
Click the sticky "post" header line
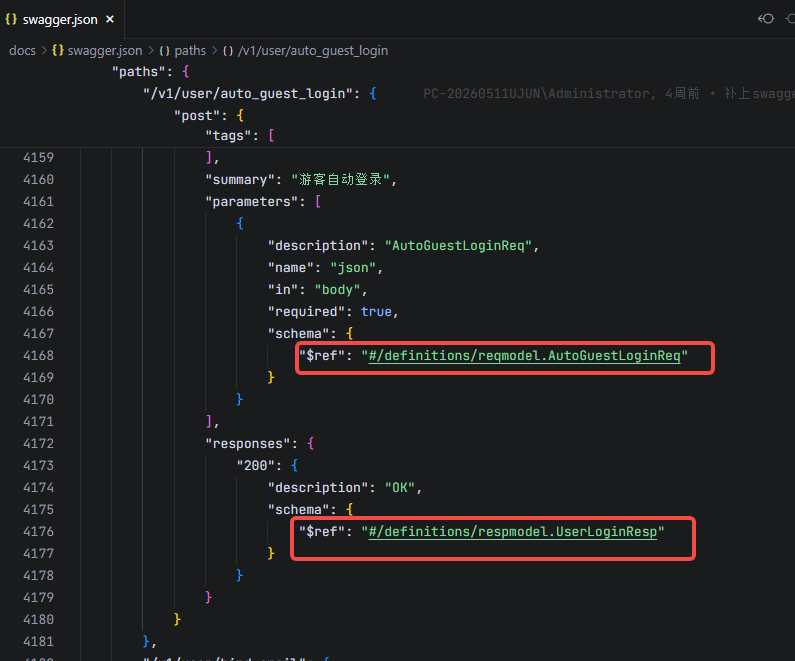point(209,116)
